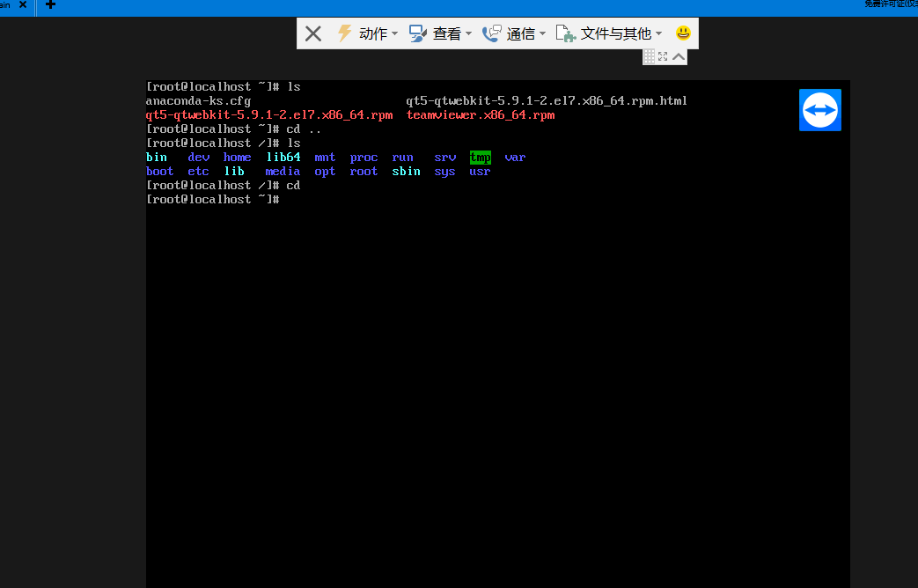Click the sys directory name
Image resolution: width=918 pixels, height=588 pixels.
point(445,171)
